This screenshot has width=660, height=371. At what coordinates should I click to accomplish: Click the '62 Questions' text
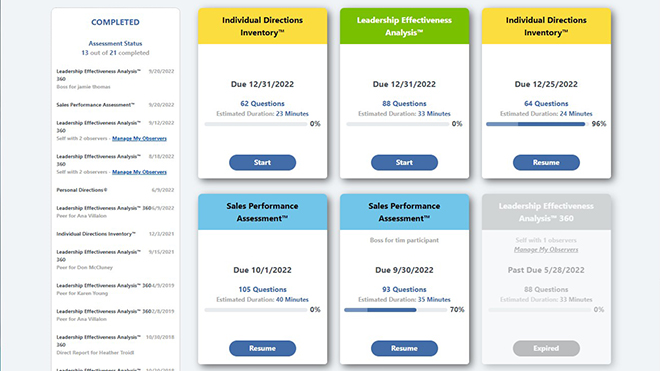(x=262, y=104)
